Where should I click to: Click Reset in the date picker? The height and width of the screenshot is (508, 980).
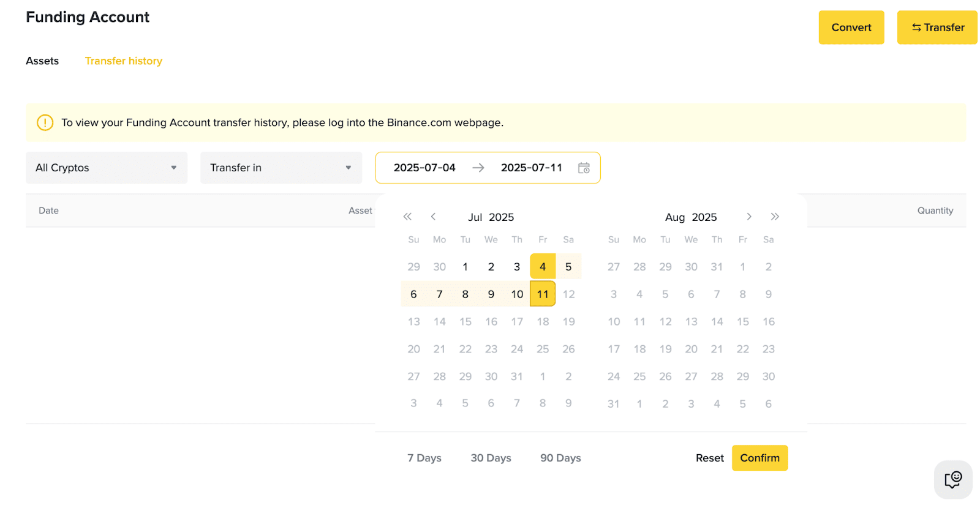(709, 458)
